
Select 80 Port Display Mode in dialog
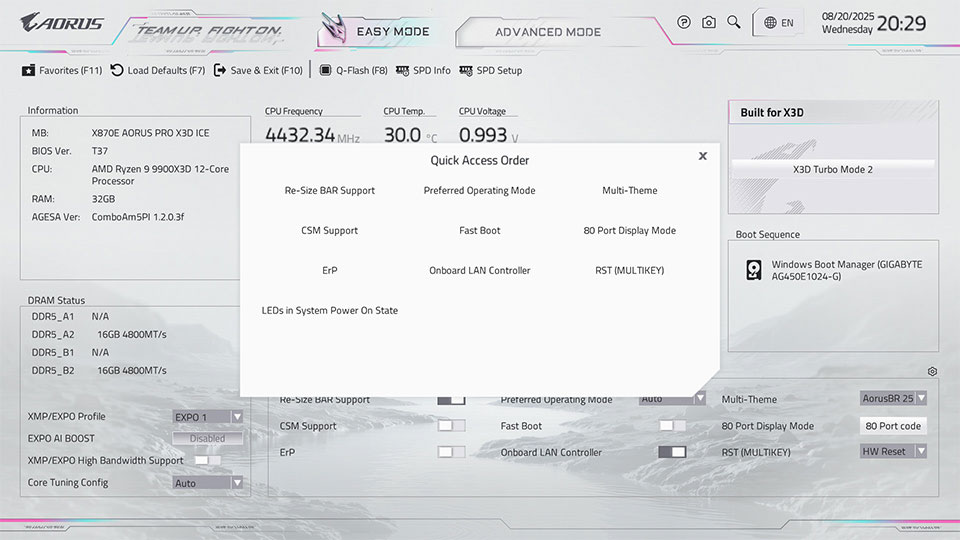coord(629,230)
